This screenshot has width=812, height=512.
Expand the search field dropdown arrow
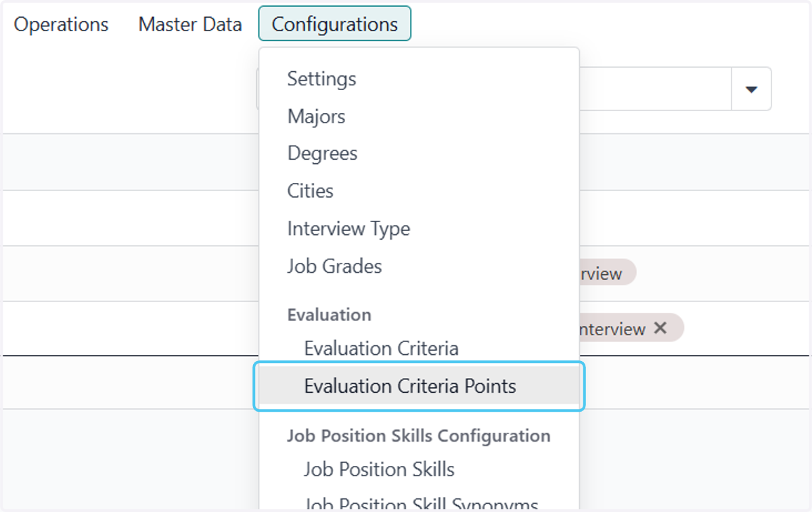[751, 89]
